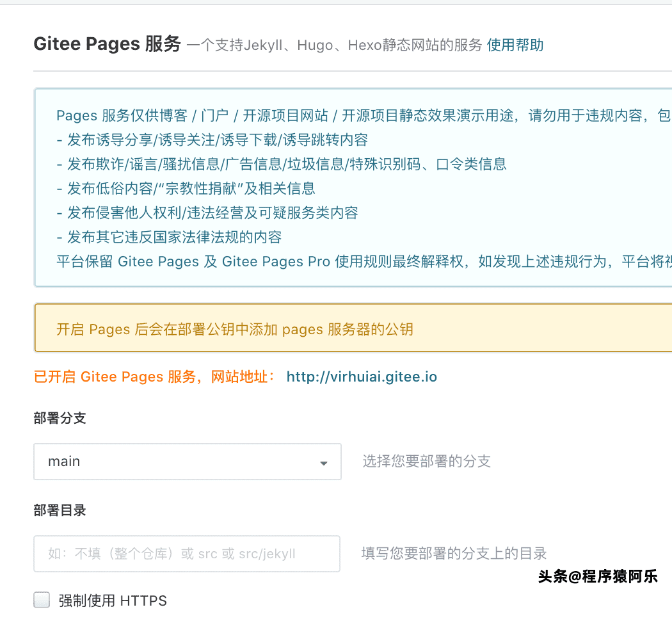Click the subtitle 一个支持Jekyll、Hugo、Hexo静态网站的服务
The image size is (672, 621).
pos(334,45)
